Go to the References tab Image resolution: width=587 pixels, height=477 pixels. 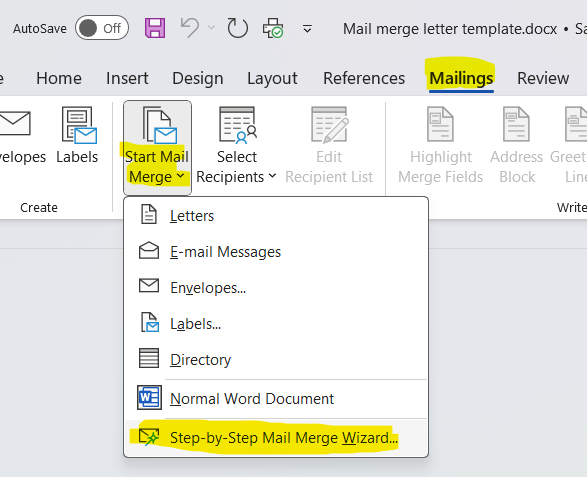[x=364, y=78]
